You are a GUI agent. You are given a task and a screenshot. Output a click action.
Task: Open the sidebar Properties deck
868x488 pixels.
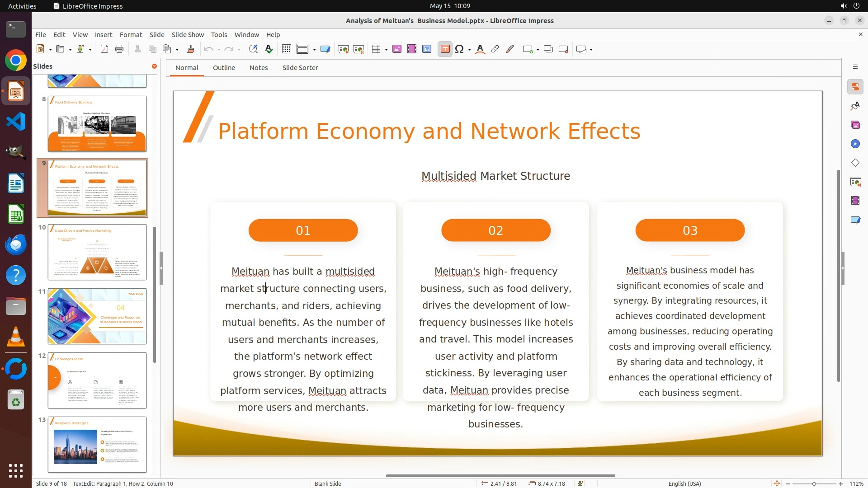(x=855, y=87)
